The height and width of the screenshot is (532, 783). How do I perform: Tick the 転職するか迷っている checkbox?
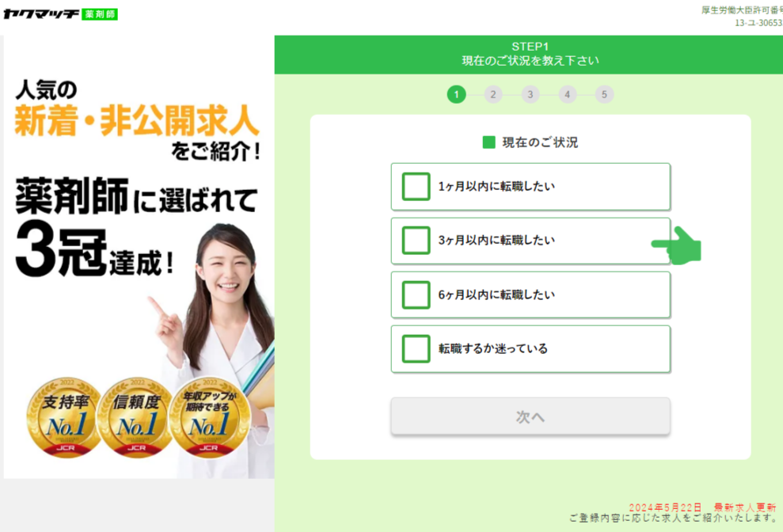(x=416, y=348)
